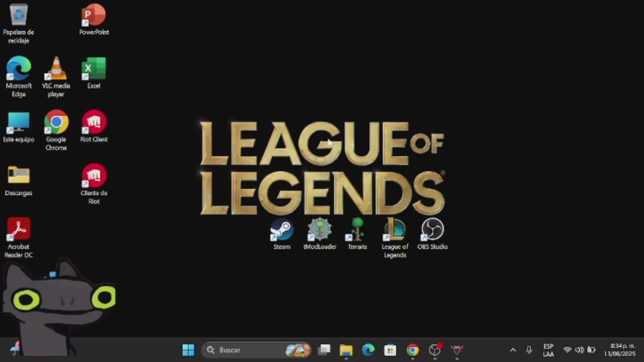Select the Este equipo desktop icon
Viewport: 644px width, 362px height.
(x=19, y=127)
